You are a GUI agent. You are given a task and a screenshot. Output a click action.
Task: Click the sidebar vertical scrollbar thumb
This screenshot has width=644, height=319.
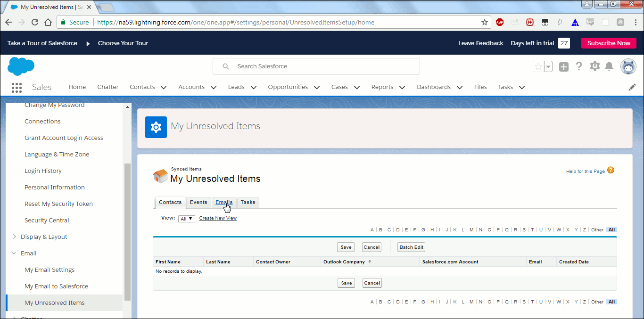[x=127, y=232]
